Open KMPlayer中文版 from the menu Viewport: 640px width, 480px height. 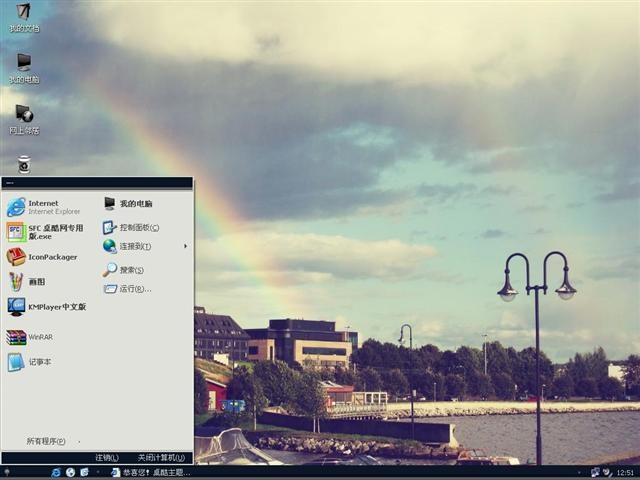coord(47,307)
